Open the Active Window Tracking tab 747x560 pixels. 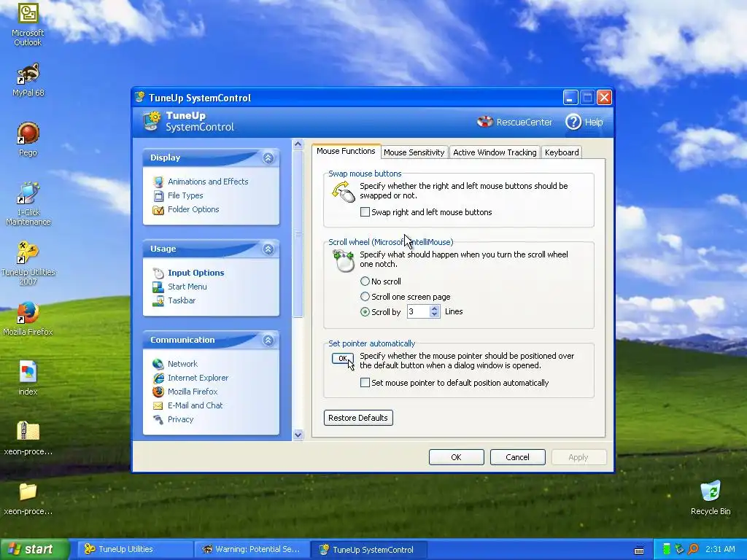click(495, 152)
